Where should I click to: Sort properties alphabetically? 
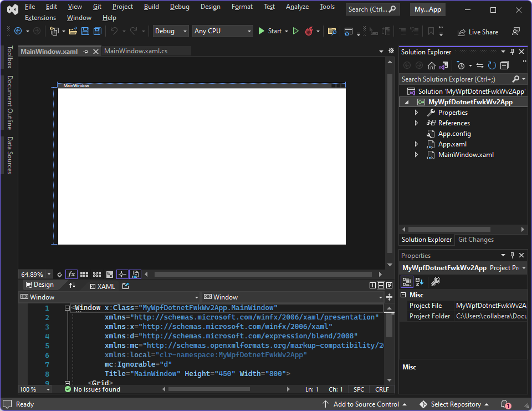(x=420, y=281)
